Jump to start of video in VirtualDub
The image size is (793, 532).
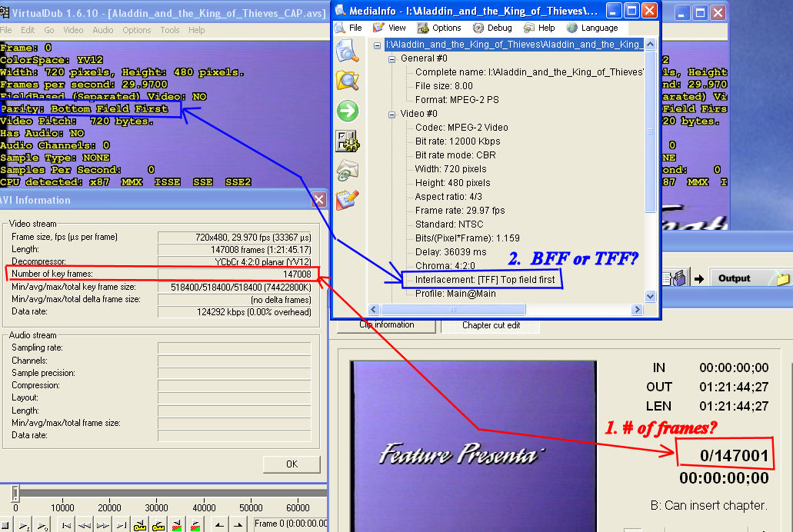pyautogui.click(x=65, y=526)
